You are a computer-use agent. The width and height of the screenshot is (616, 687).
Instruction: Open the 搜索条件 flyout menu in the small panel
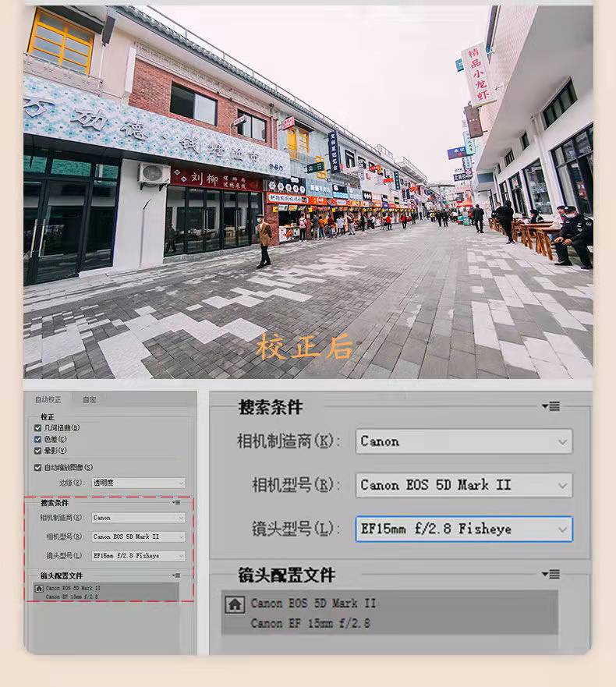tap(176, 503)
